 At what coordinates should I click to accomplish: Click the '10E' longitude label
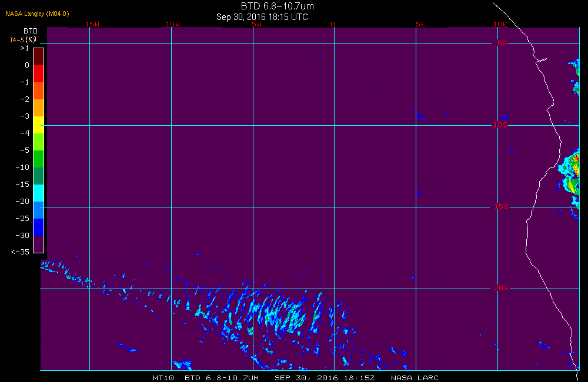tap(500, 24)
